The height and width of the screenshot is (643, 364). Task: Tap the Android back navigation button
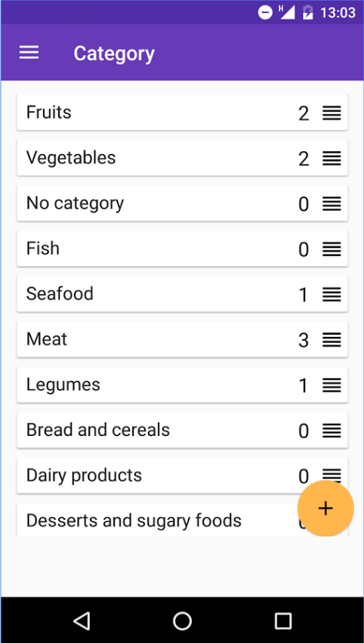click(x=82, y=621)
